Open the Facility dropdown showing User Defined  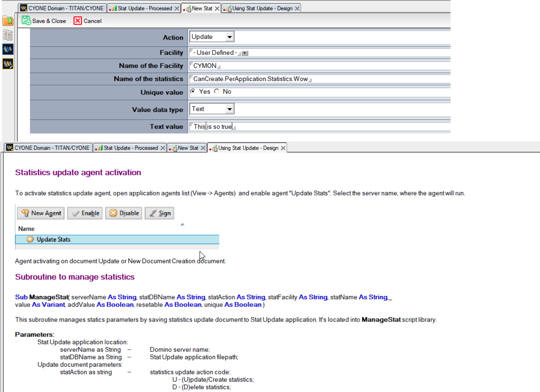click(x=245, y=53)
